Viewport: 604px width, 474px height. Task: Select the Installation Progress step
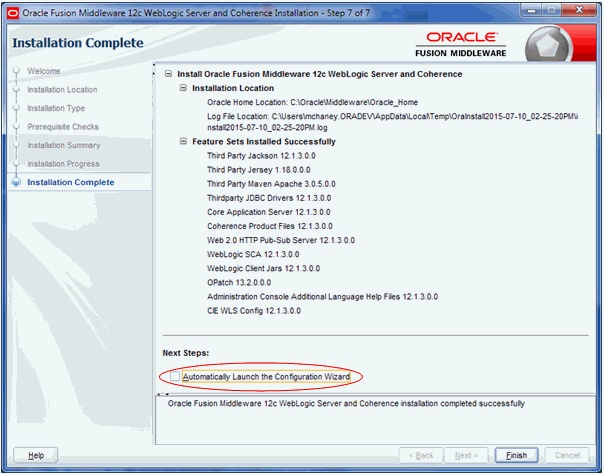point(63,164)
